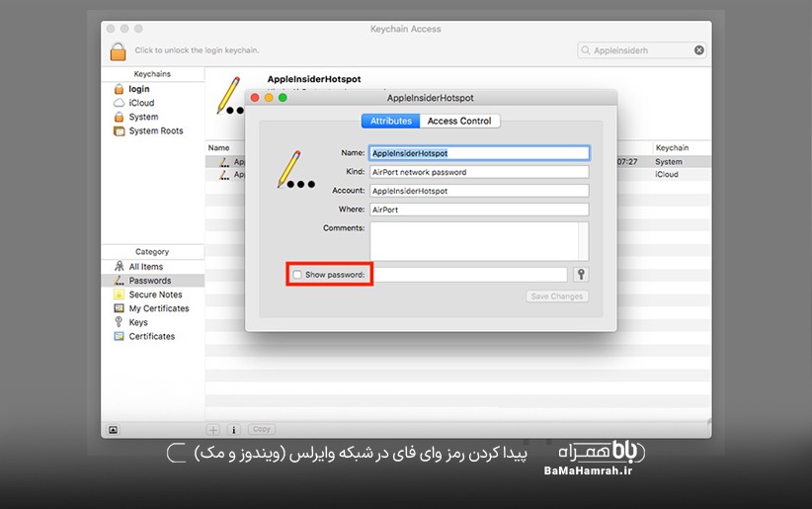
Task: Click the lock icon to unlock keychain
Action: [119, 51]
